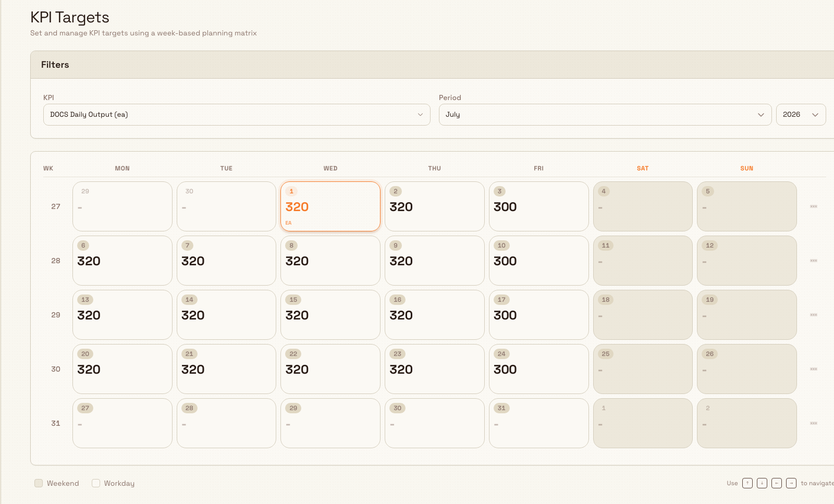Select Sunday July 19 cell
Screen dimensions: 834x504
click(747, 315)
